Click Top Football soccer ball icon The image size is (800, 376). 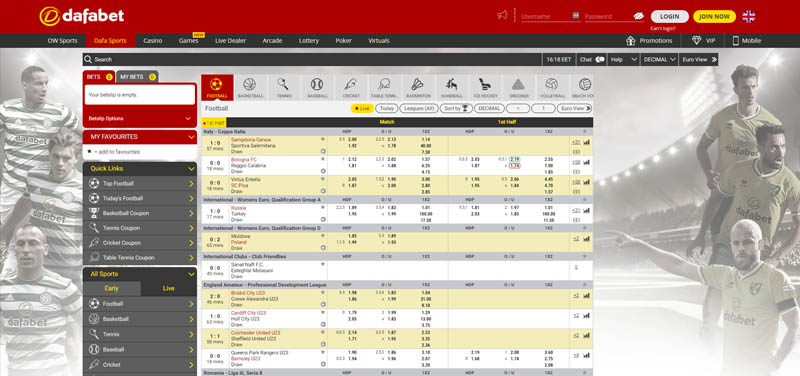coord(94,184)
